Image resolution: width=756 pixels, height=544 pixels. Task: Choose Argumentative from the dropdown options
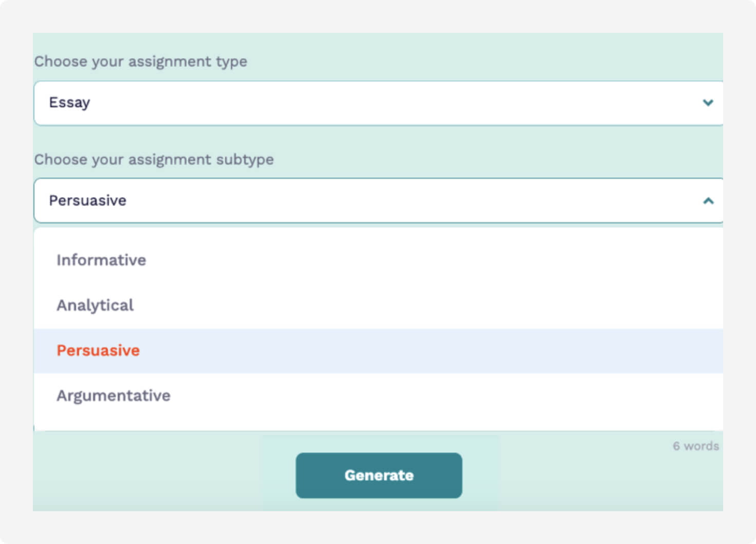(114, 395)
